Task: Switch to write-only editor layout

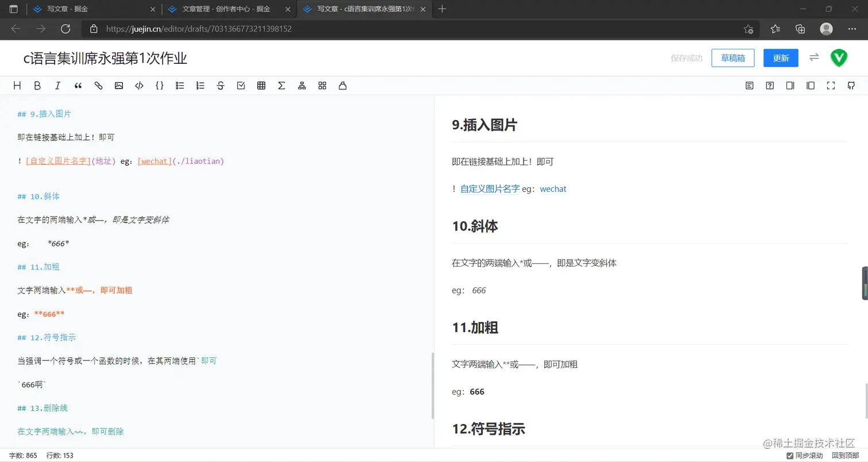Action: coord(790,86)
